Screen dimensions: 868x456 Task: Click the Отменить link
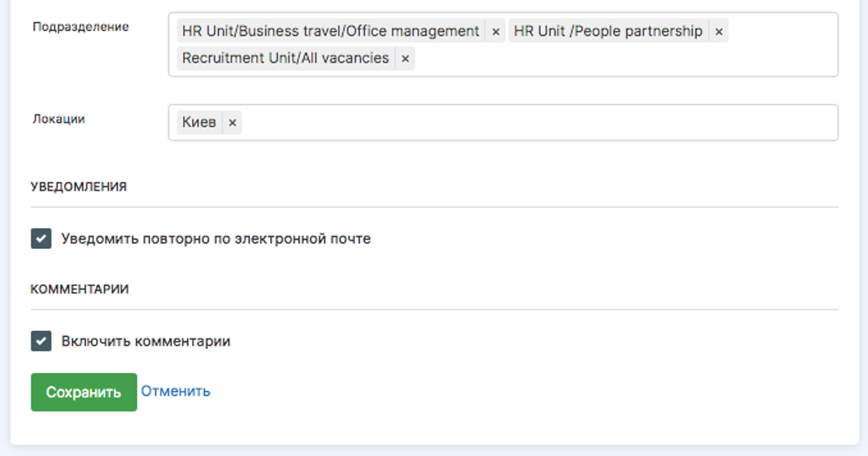(x=175, y=391)
